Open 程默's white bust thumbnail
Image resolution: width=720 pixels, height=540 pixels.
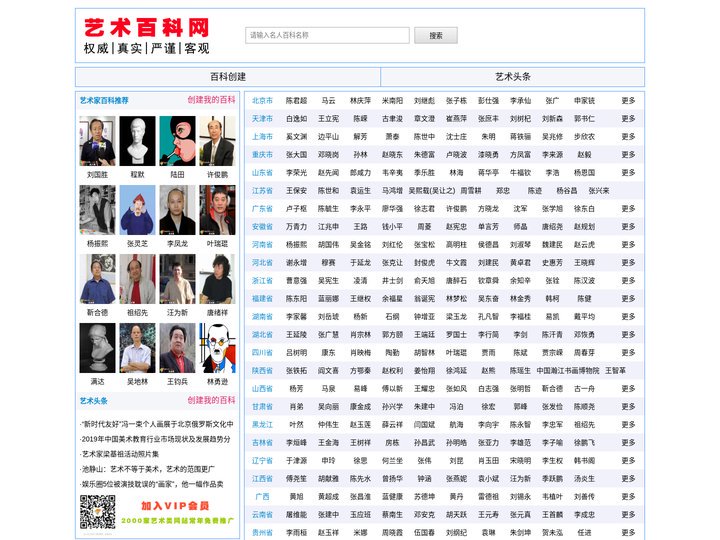tap(137, 141)
